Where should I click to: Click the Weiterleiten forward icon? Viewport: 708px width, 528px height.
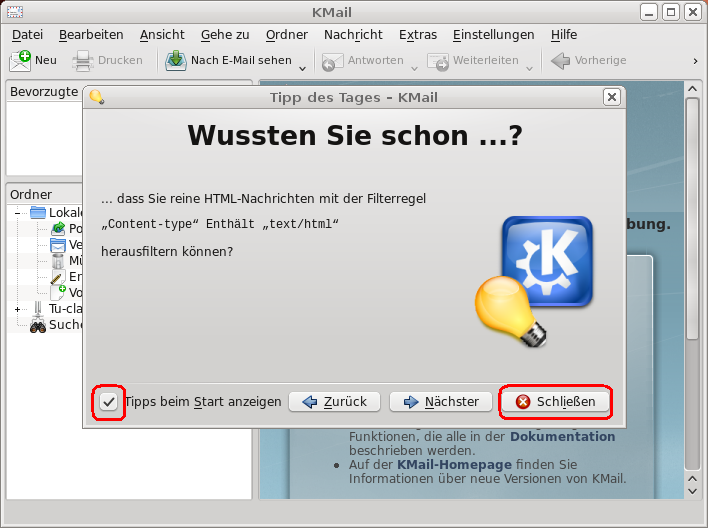(438, 61)
